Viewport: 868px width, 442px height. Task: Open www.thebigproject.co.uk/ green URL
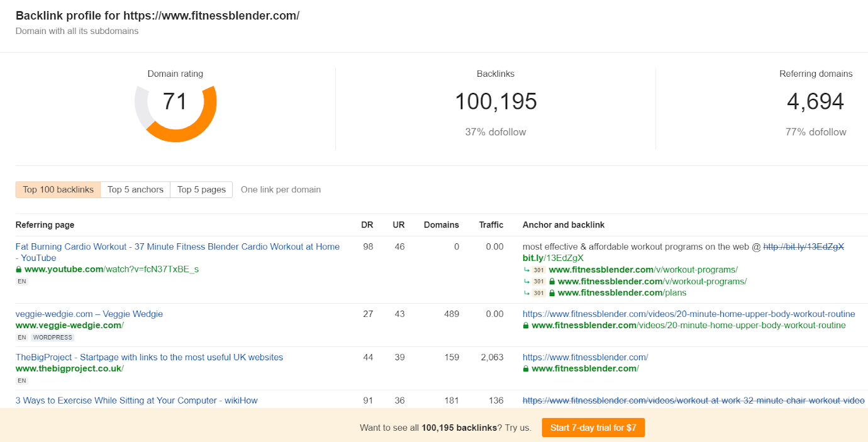click(x=70, y=368)
